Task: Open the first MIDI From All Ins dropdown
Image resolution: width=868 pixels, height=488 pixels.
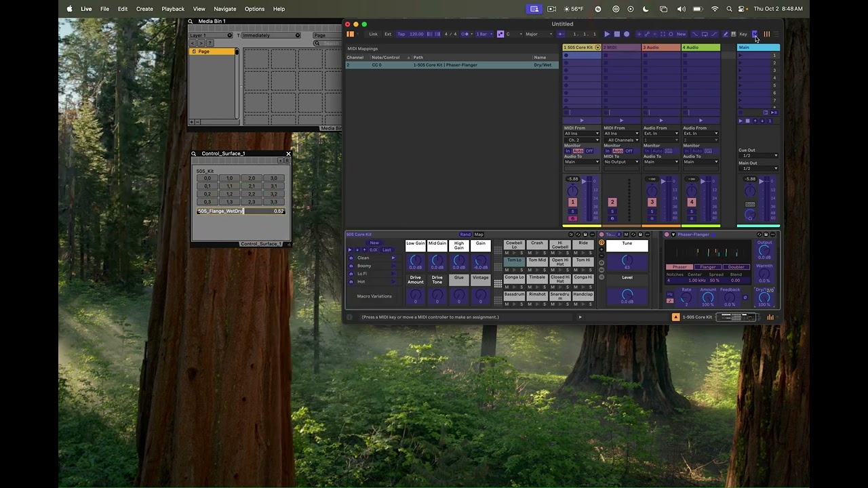Action: coord(582,134)
